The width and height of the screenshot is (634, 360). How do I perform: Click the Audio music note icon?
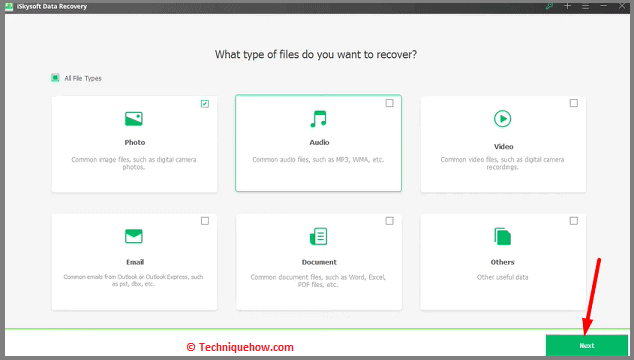pyautogui.click(x=319, y=119)
